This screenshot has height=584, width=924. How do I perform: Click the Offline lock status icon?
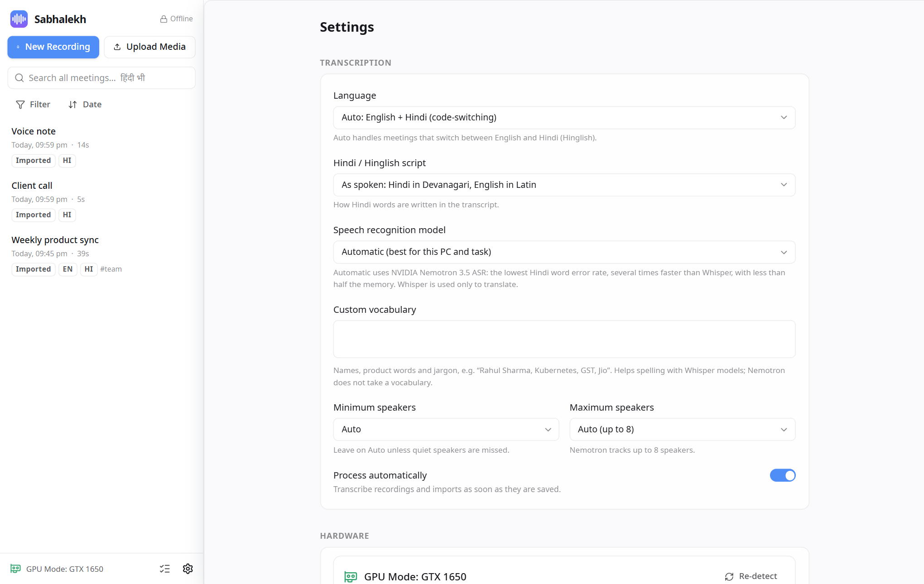coord(164,19)
